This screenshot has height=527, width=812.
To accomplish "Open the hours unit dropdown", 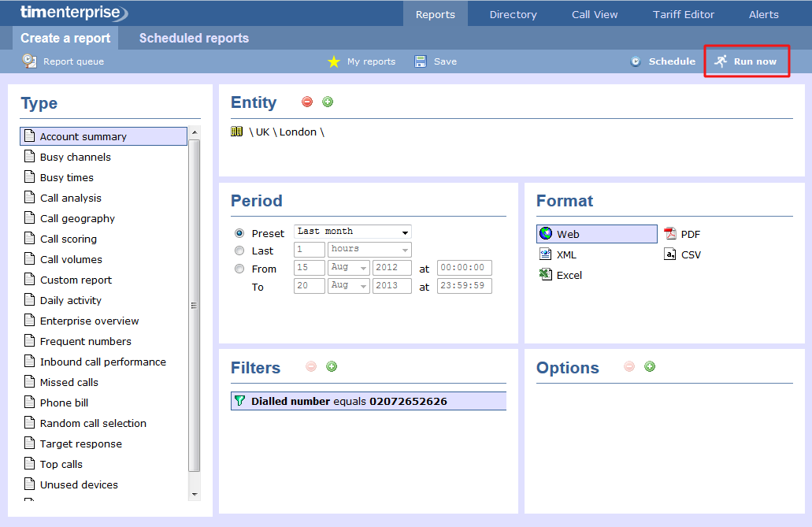I will (369, 249).
